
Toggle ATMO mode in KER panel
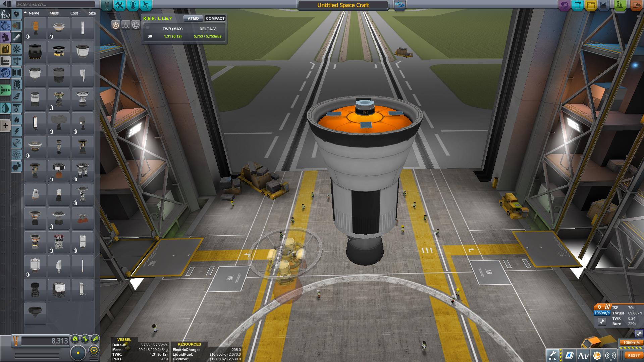193,18
